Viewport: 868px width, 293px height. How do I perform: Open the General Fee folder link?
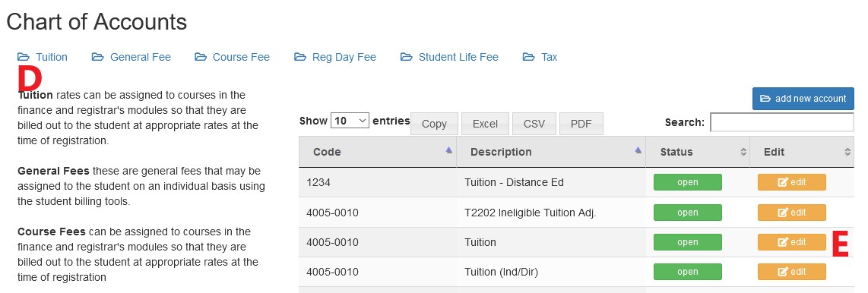[x=131, y=57]
